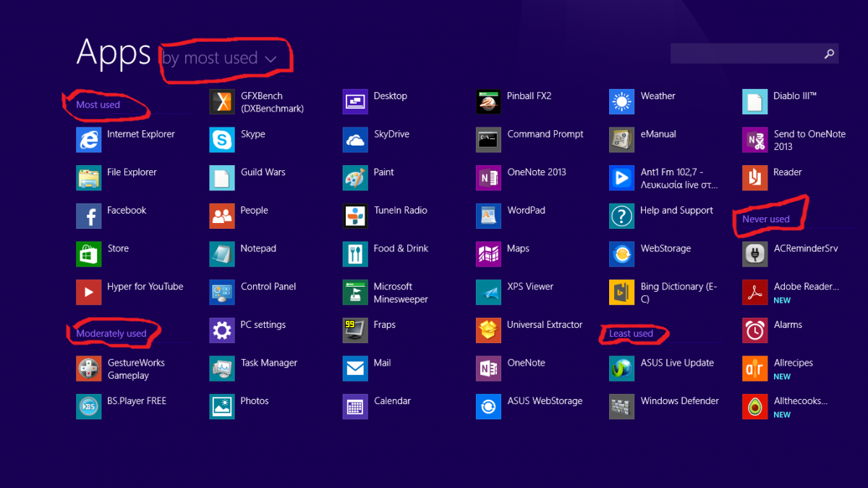Launch ASUS Live Update icon
Viewport: 868px width, 488px height.
point(621,369)
